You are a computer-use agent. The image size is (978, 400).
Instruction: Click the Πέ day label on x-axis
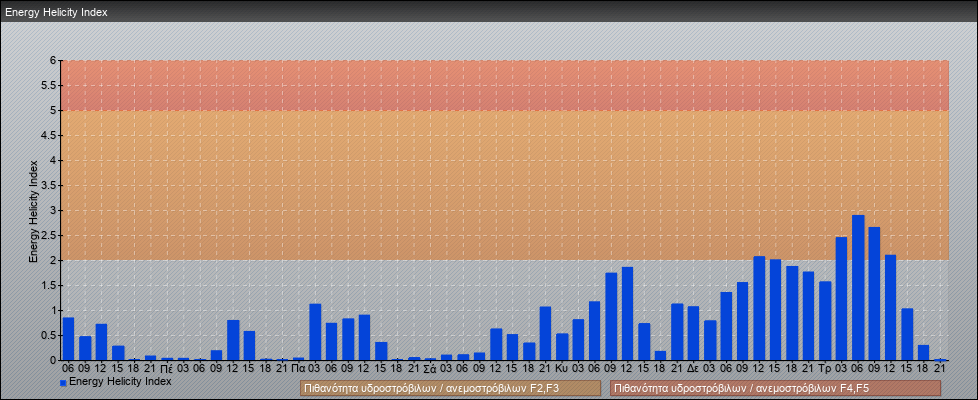click(x=167, y=369)
